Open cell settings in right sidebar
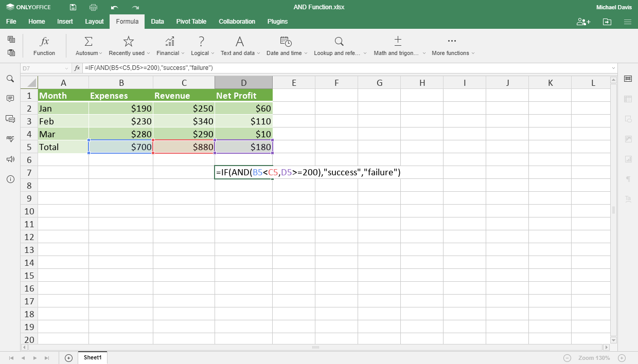 coord(628,79)
